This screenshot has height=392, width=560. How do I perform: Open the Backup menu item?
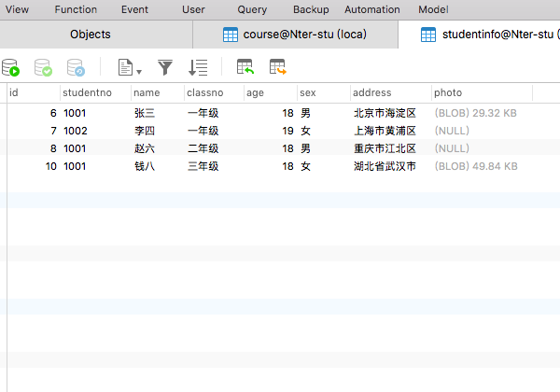[311, 9]
